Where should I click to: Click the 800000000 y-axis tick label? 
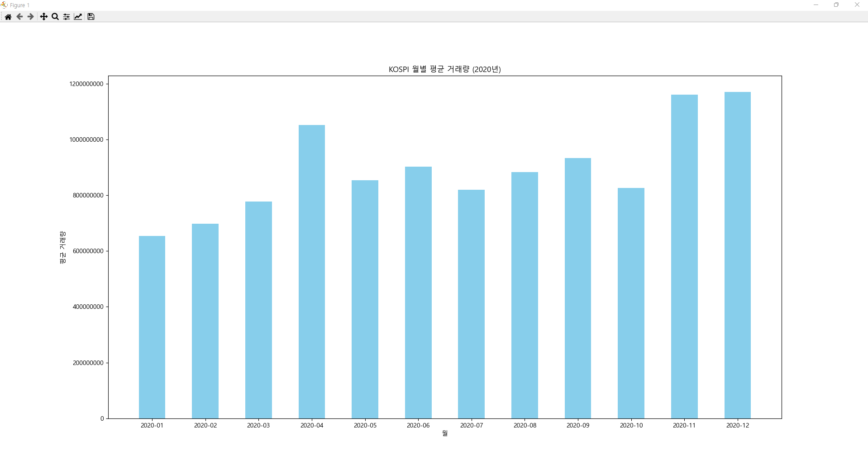point(88,195)
